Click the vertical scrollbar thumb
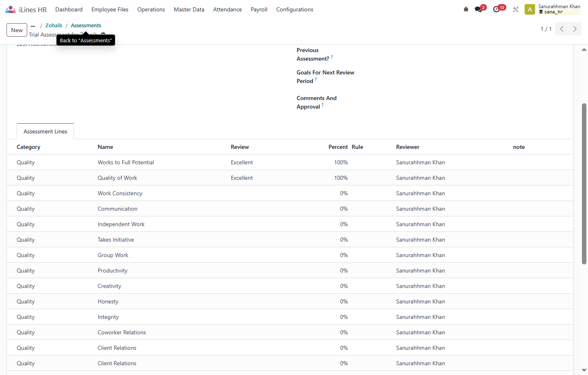The width and height of the screenshot is (588, 375). [584, 184]
